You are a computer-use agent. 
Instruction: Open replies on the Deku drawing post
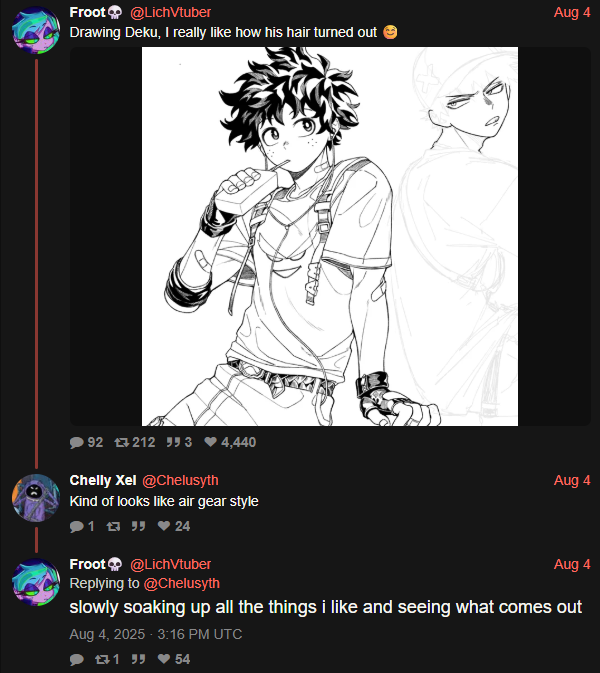[x=86, y=442]
